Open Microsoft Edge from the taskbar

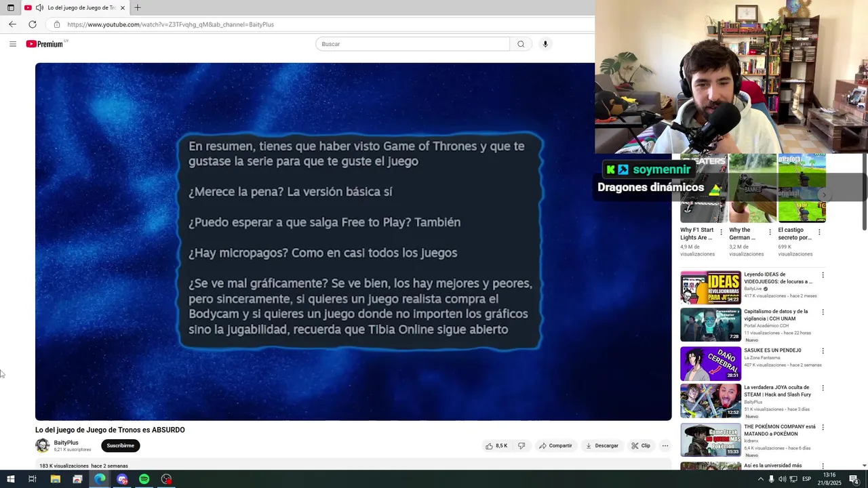tap(100, 479)
